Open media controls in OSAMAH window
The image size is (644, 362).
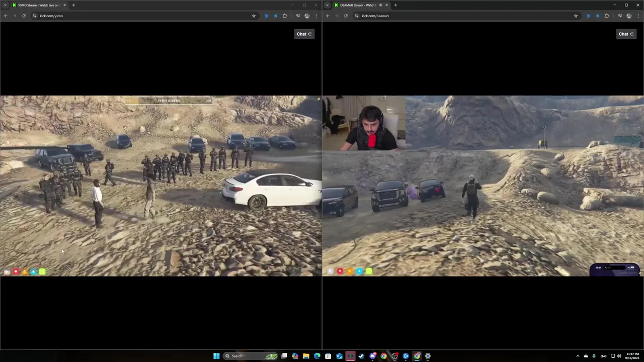620,16
